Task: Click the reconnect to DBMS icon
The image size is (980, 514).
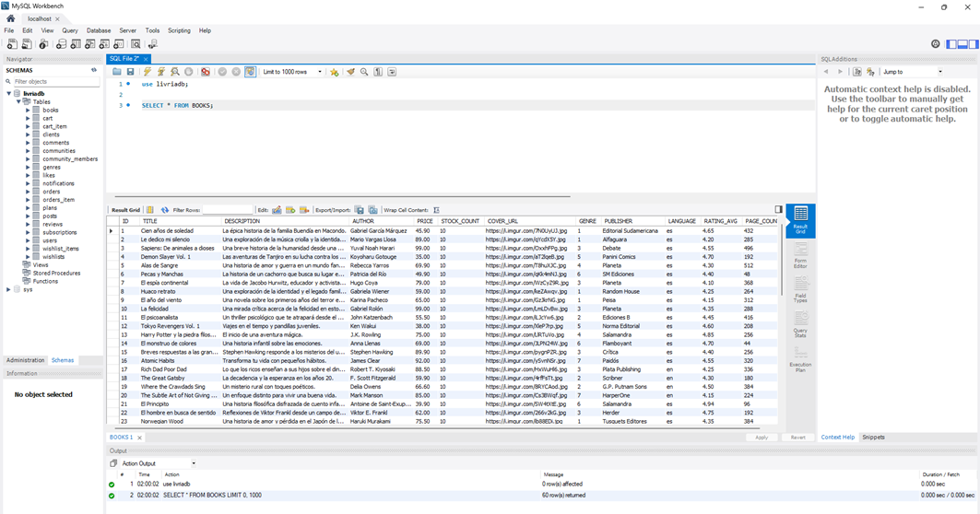Action: coord(152,44)
